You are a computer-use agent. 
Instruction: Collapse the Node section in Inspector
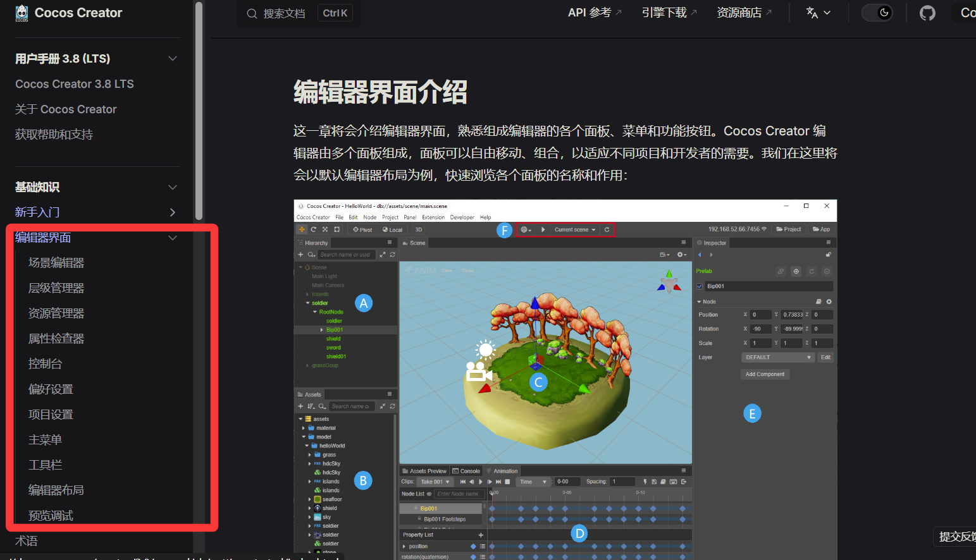[x=700, y=301]
